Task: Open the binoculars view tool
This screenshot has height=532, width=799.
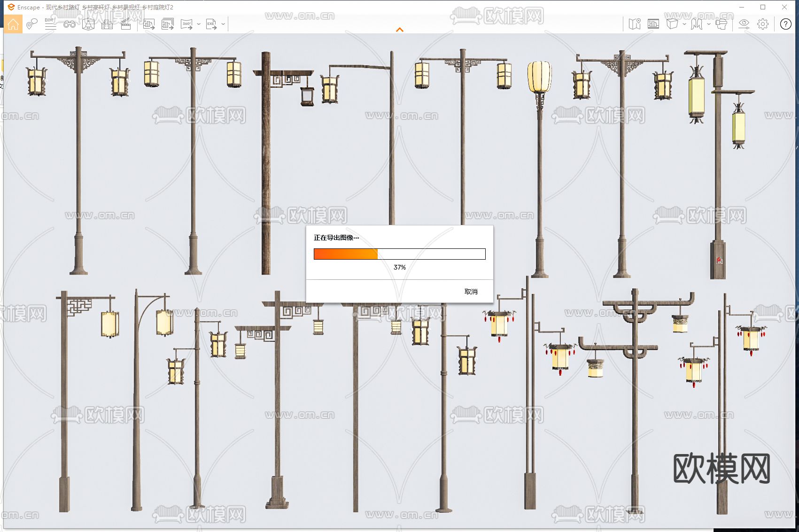Action: tap(70, 24)
